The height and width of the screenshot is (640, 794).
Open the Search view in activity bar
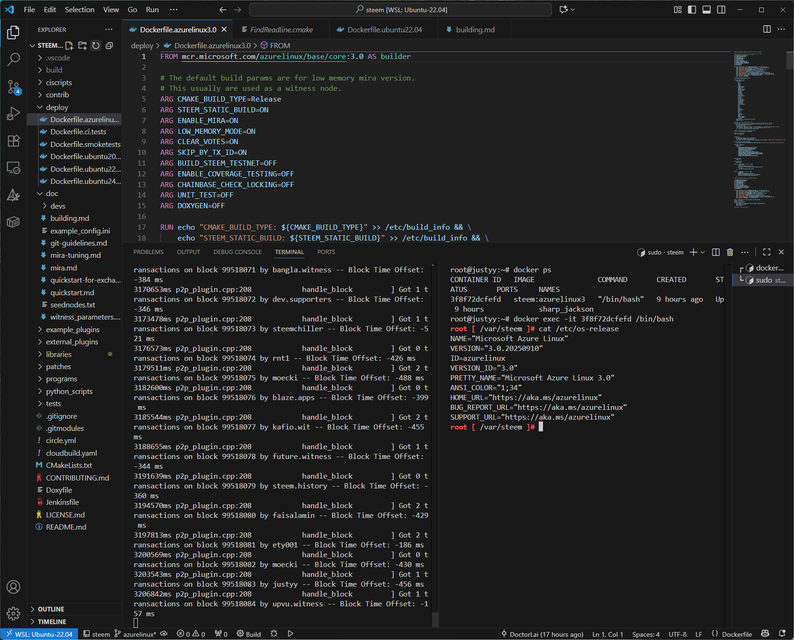point(14,59)
